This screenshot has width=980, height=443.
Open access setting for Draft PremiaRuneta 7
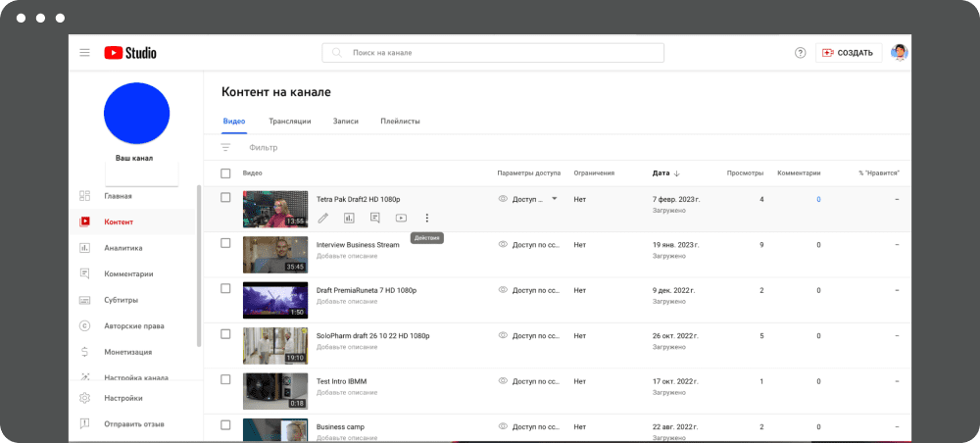point(536,290)
